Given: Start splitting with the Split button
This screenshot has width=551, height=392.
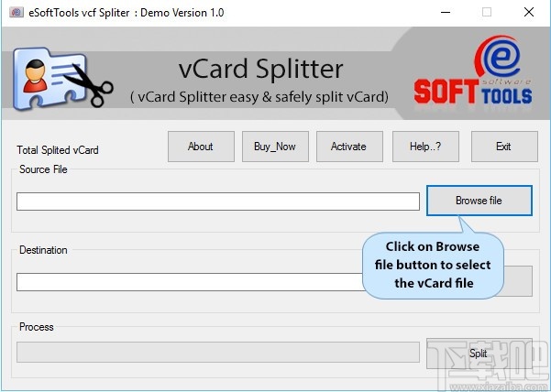Looking at the screenshot, I should [479, 353].
